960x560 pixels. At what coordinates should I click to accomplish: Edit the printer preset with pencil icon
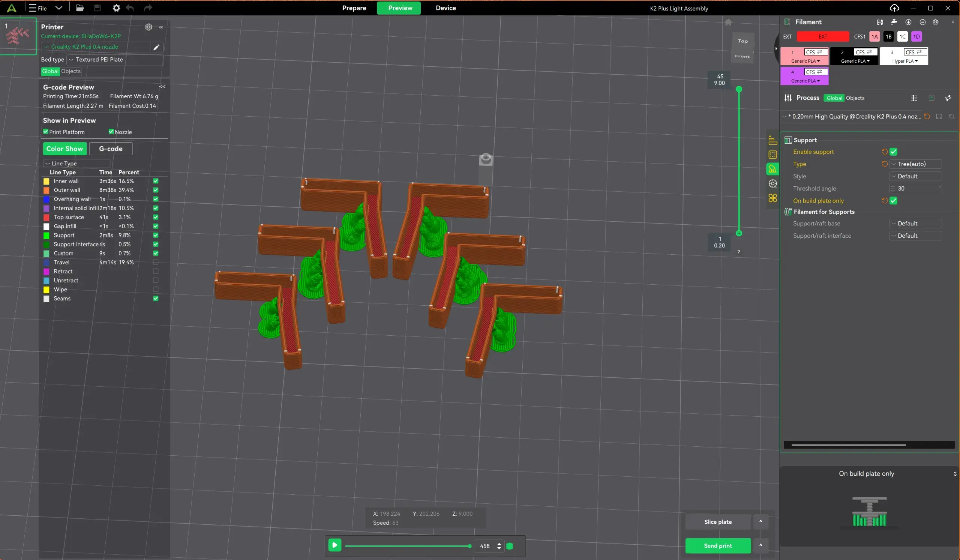point(156,47)
